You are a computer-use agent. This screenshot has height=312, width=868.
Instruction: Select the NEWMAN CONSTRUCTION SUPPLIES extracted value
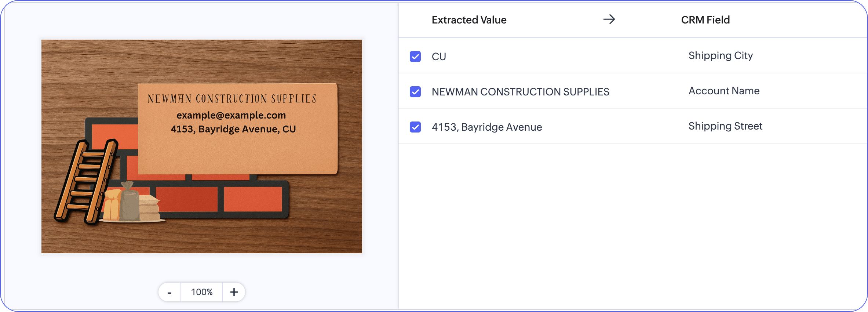pos(520,92)
